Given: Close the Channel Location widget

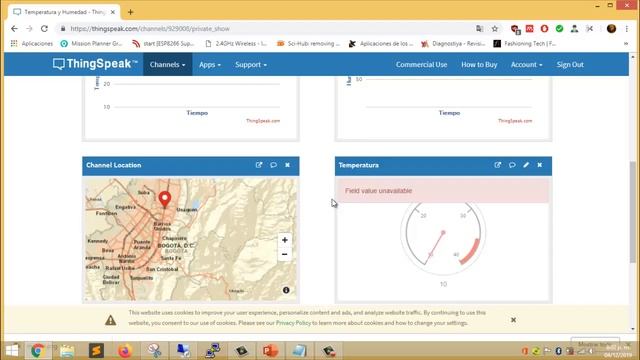Looking at the screenshot, I should tap(287, 165).
